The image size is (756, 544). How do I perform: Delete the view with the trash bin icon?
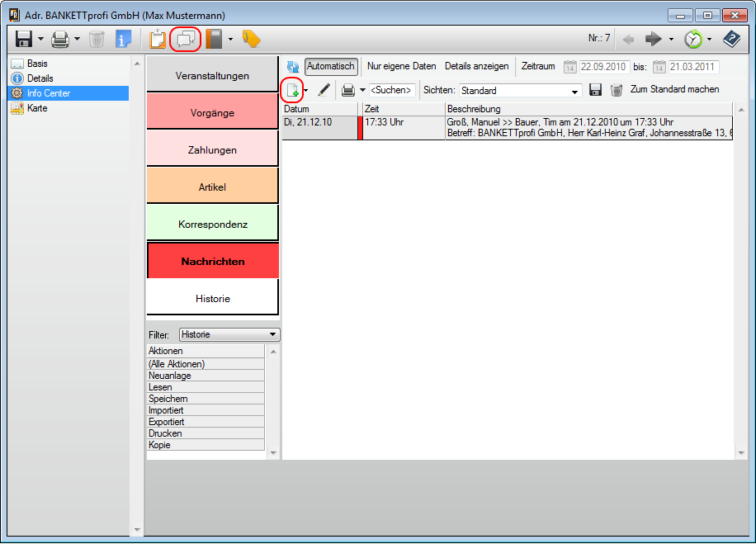616,90
